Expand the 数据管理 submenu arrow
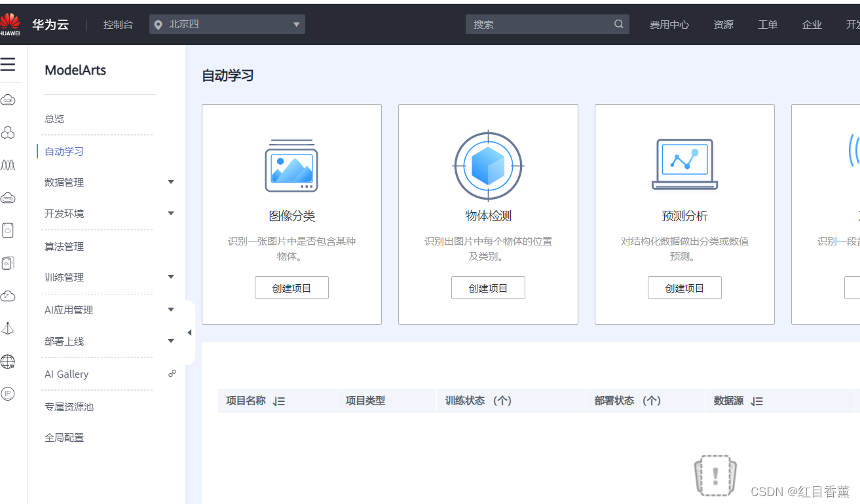860x504 pixels. (x=171, y=182)
